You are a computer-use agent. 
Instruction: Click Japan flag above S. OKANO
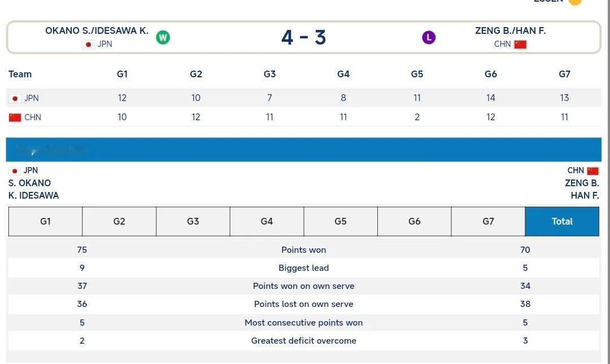[x=14, y=171]
